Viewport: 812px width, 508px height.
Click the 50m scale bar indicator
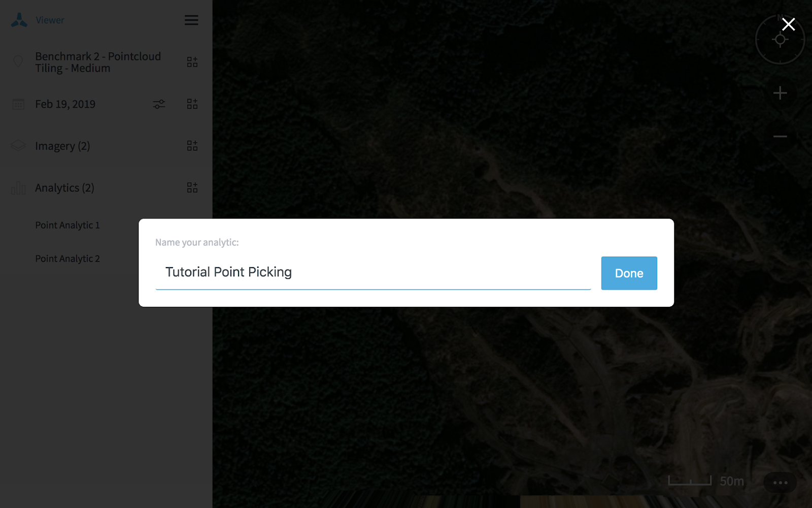pos(706,481)
